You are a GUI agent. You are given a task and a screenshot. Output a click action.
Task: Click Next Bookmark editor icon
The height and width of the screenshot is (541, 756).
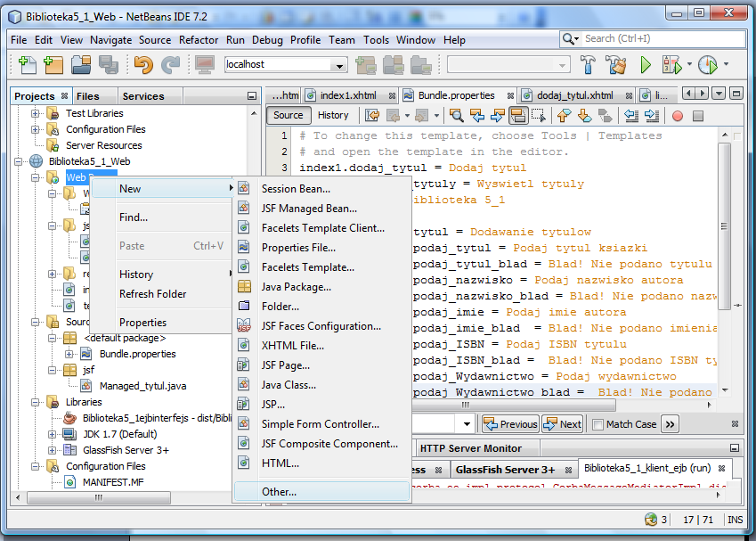point(584,116)
